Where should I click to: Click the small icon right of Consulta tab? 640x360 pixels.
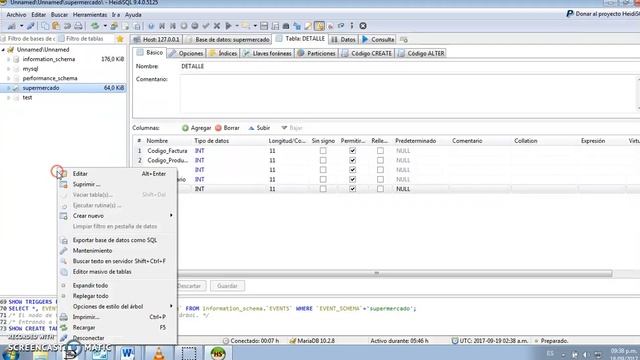pyautogui.click(x=404, y=40)
